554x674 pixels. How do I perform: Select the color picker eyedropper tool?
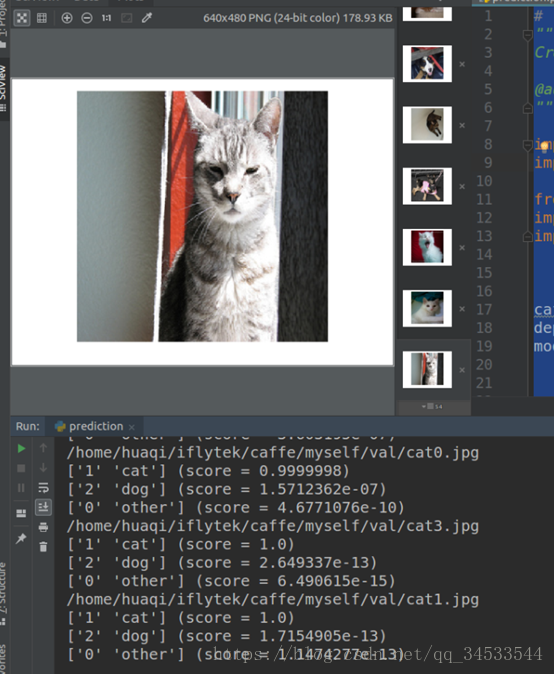147,18
